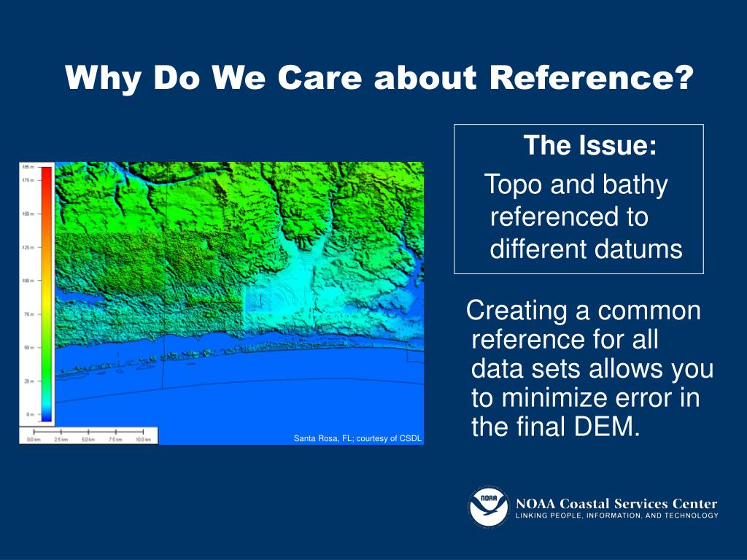Image resolution: width=747 pixels, height=560 pixels.
Task: Click the "5.0 km" scale bar label
Action: point(88,440)
